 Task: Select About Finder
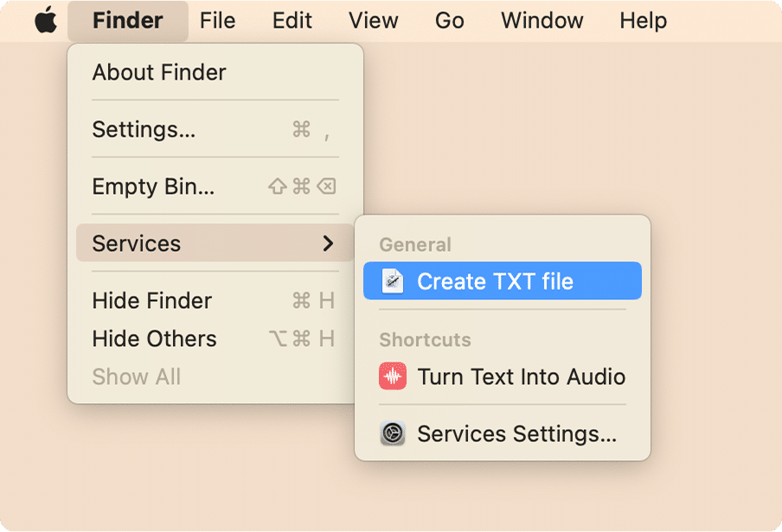(158, 73)
